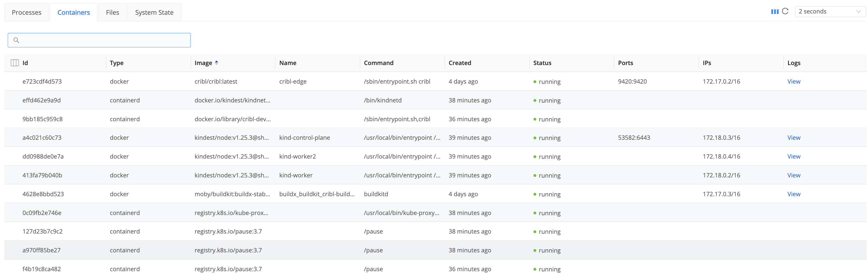Click the running dot on the buildkitd row

pyautogui.click(x=535, y=194)
